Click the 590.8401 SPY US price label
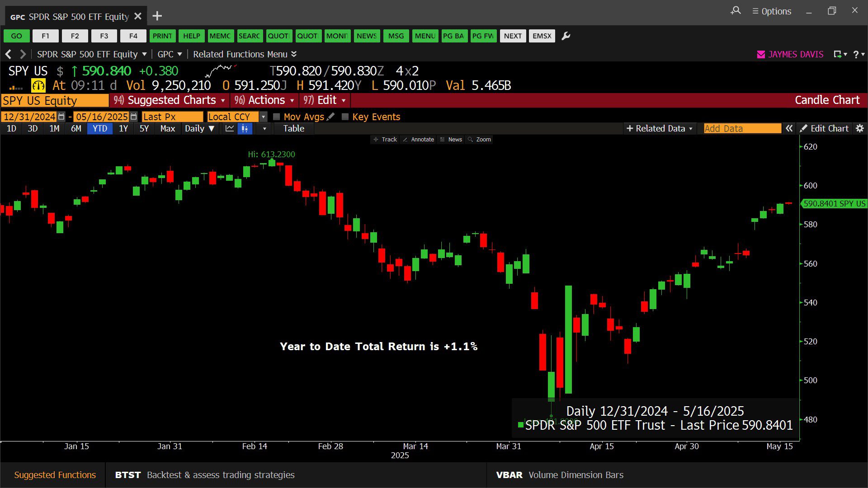Screen dimensions: 868x488 point(834,204)
